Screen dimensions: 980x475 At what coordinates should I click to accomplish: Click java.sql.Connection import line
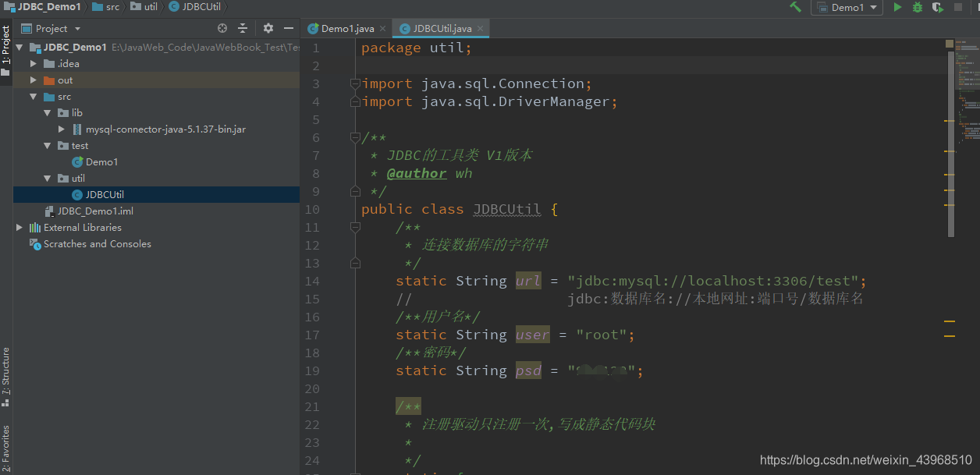[477, 83]
